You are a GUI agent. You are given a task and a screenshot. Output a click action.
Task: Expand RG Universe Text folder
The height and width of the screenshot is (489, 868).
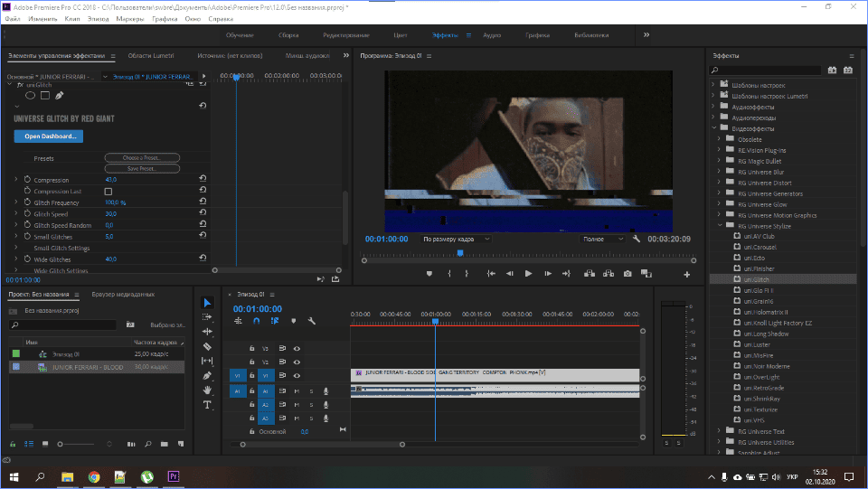tap(719, 431)
